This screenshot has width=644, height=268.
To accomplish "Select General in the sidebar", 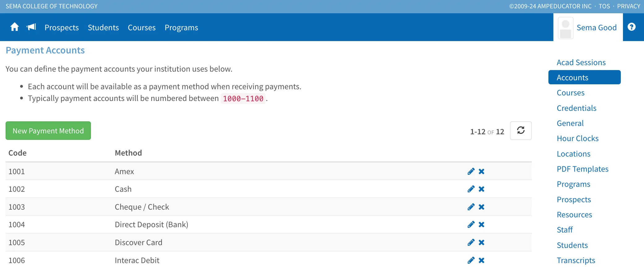I will [x=570, y=123].
